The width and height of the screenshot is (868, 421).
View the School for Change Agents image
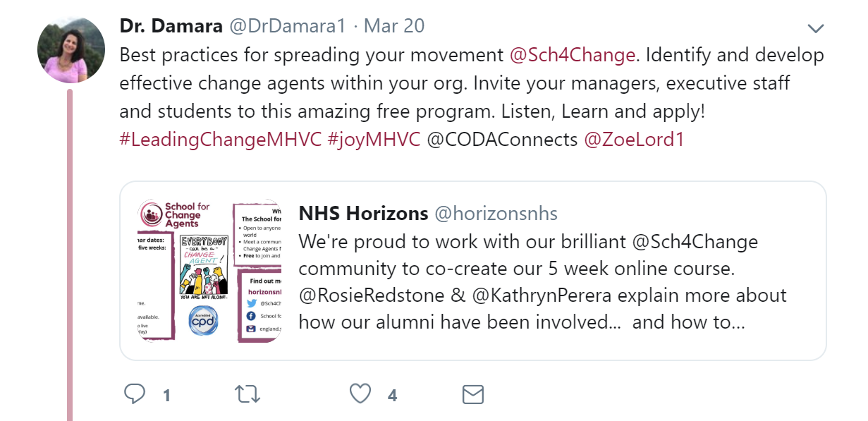(209, 271)
